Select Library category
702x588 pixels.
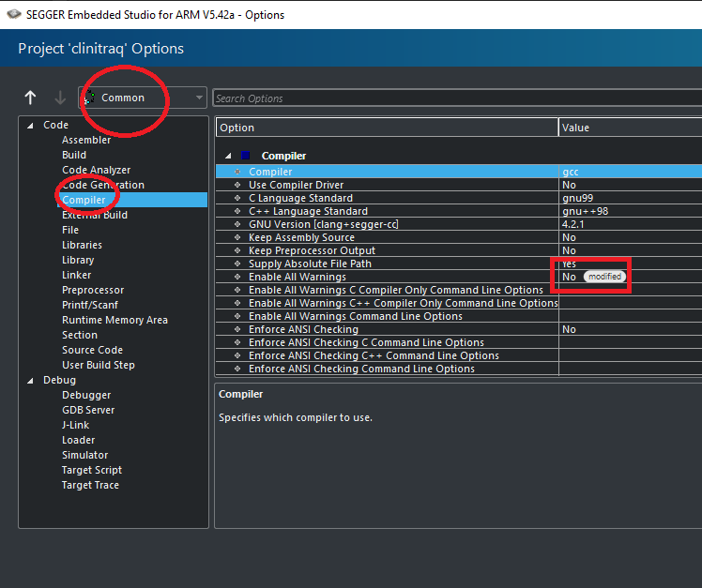click(x=78, y=260)
